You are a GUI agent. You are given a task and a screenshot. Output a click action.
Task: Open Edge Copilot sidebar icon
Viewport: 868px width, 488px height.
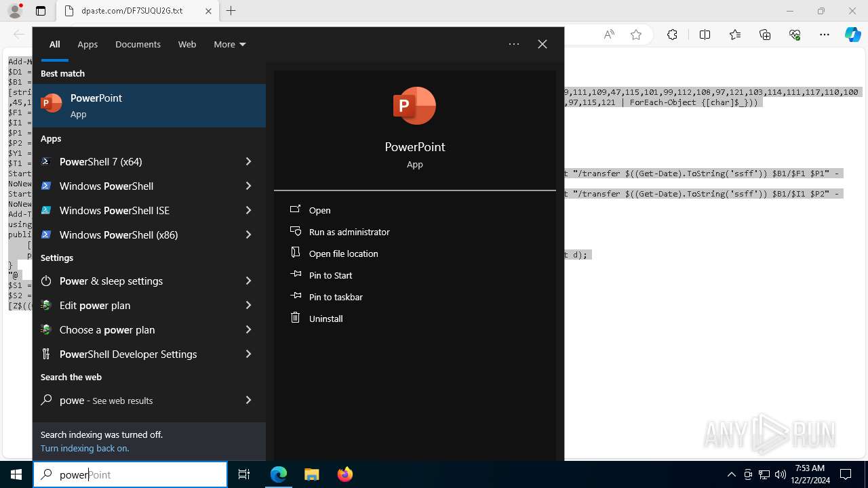(x=852, y=35)
